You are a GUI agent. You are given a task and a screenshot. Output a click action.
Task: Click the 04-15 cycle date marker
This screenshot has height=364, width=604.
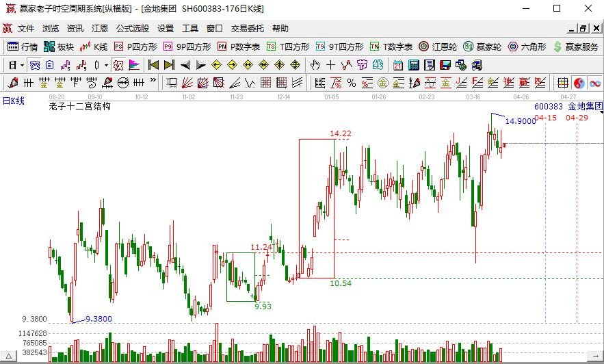(x=545, y=118)
